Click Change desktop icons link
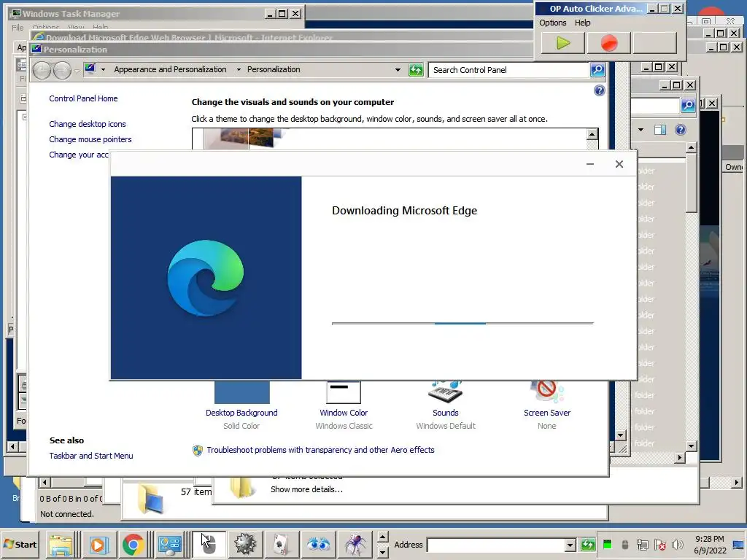This screenshot has height=560, width=747. (88, 124)
